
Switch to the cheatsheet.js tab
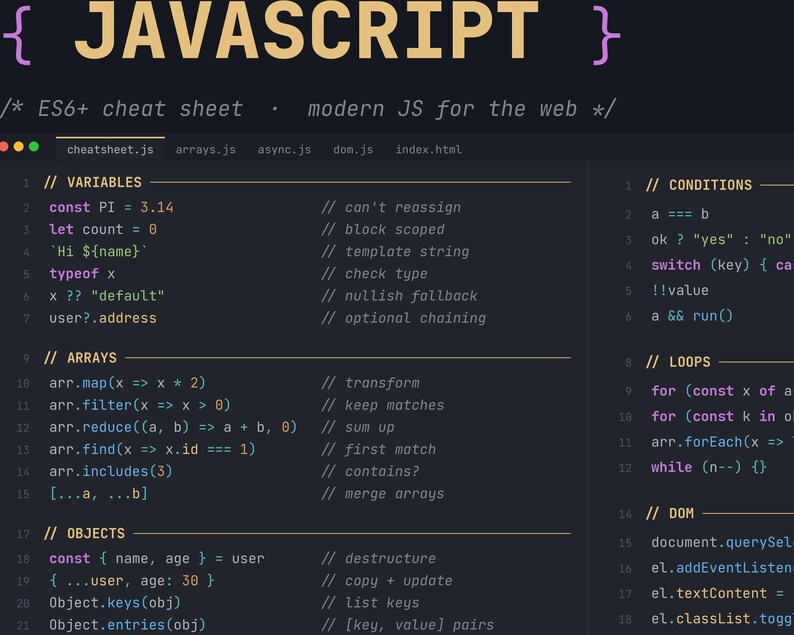pos(110,149)
